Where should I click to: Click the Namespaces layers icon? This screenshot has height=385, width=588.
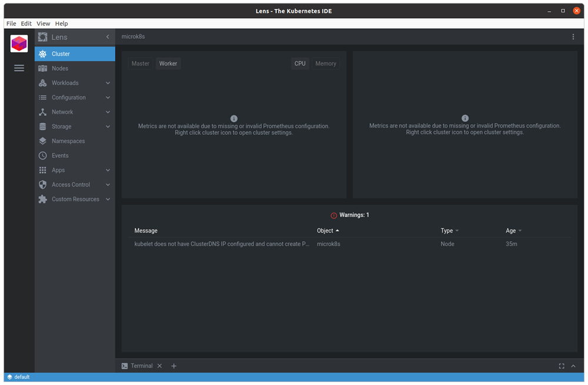click(43, 141)
